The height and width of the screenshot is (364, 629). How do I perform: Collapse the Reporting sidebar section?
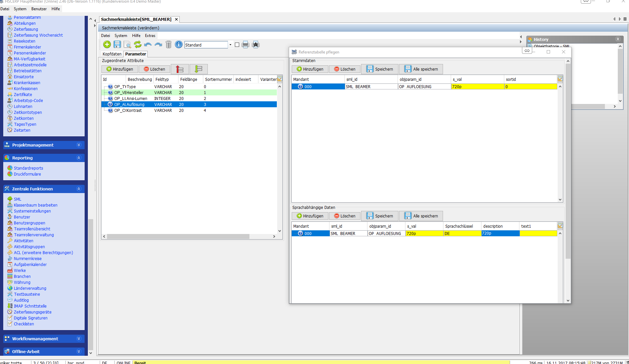78,158
